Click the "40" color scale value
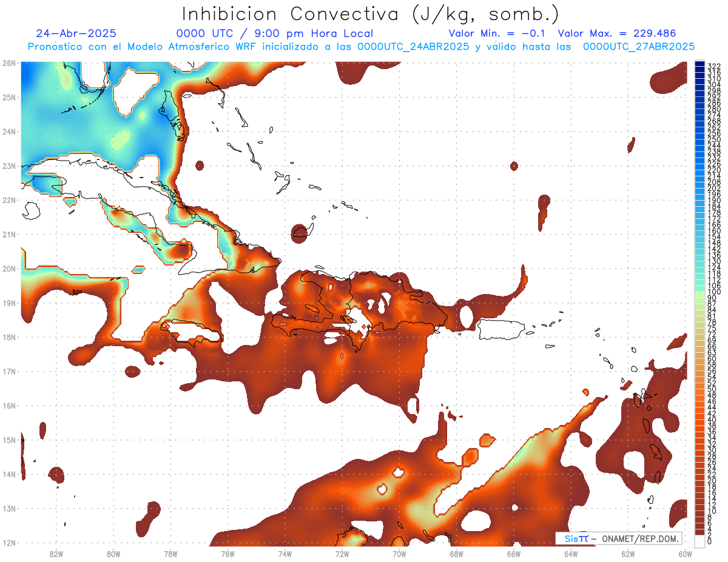The width and height of the screenshot is (728, 562). (x=712, y=420)
